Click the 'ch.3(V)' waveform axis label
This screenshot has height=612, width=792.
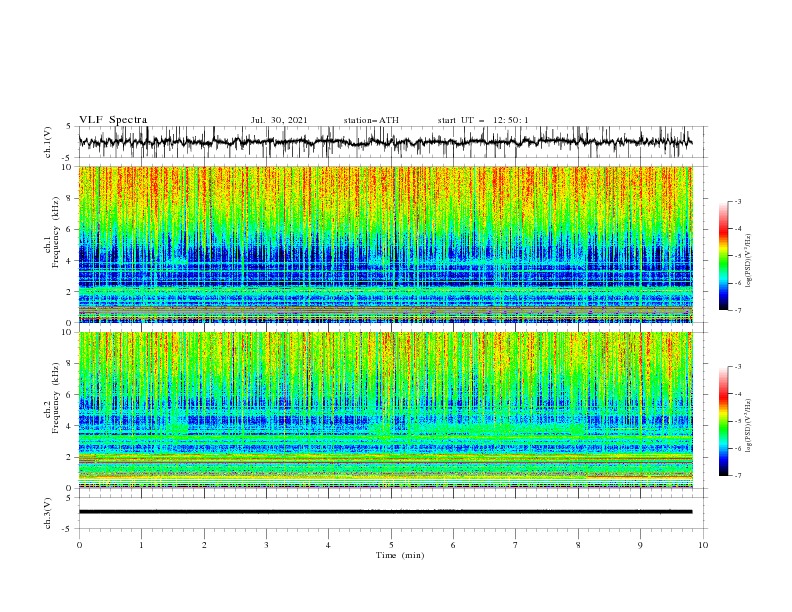click(48, 513)
